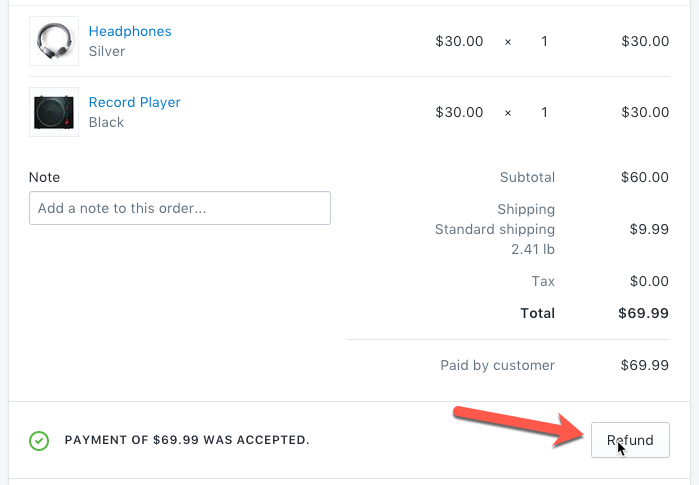699x485 pixels.
Task: Click the bold Total amount
Action: click(x=643, y=313)
